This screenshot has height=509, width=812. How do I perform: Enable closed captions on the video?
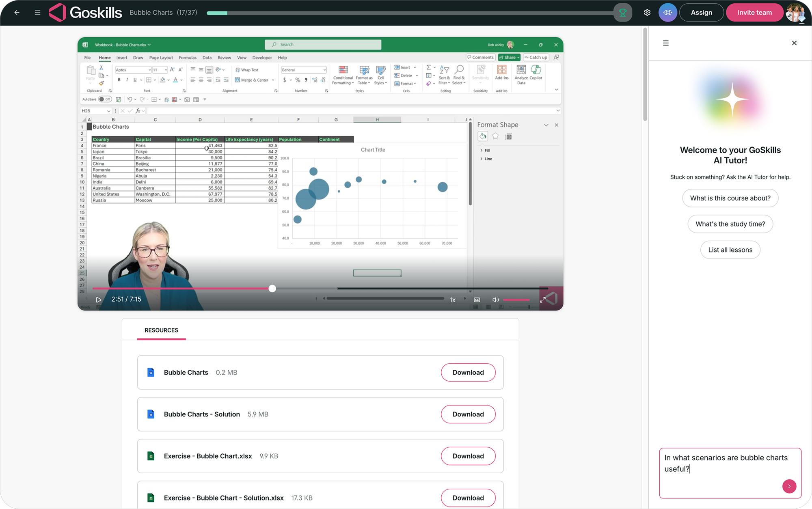(x=477, y=300)
